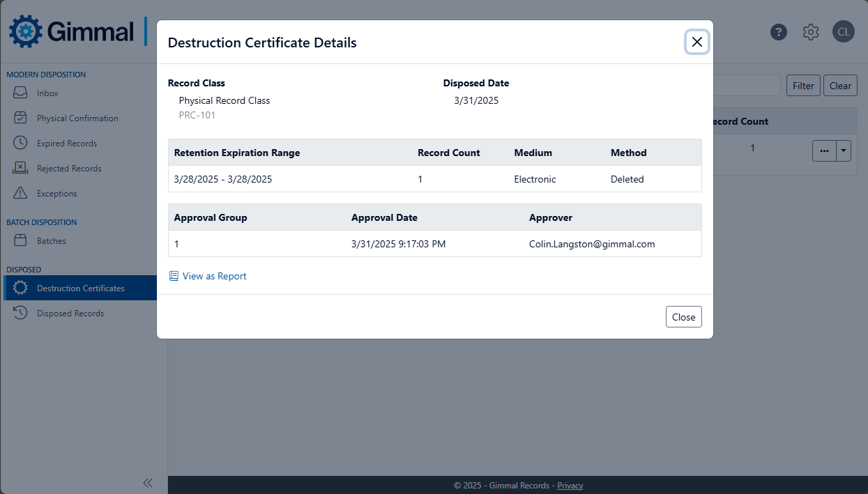Click the Filter button
This screenshot has width=868, height=494.
click(803, 86)
